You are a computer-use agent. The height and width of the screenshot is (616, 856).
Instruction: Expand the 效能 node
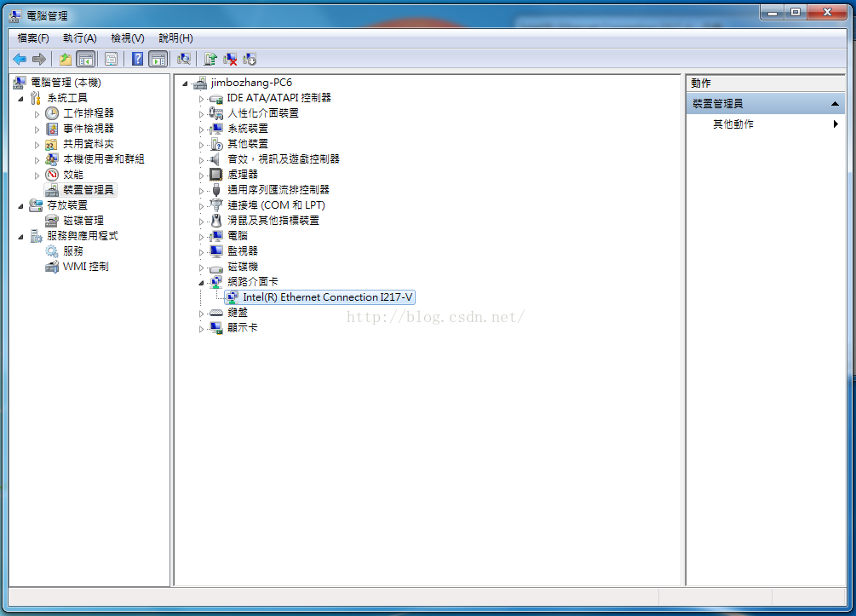pos(37,176)
